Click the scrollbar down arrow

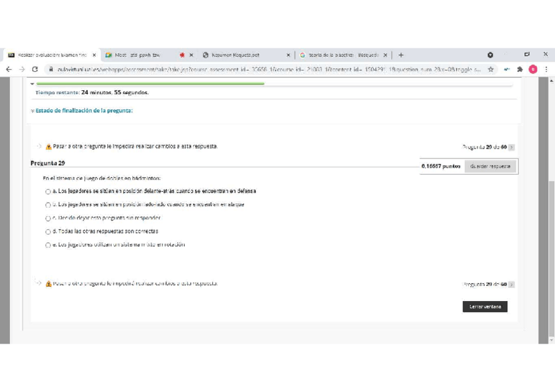[552, 340]
